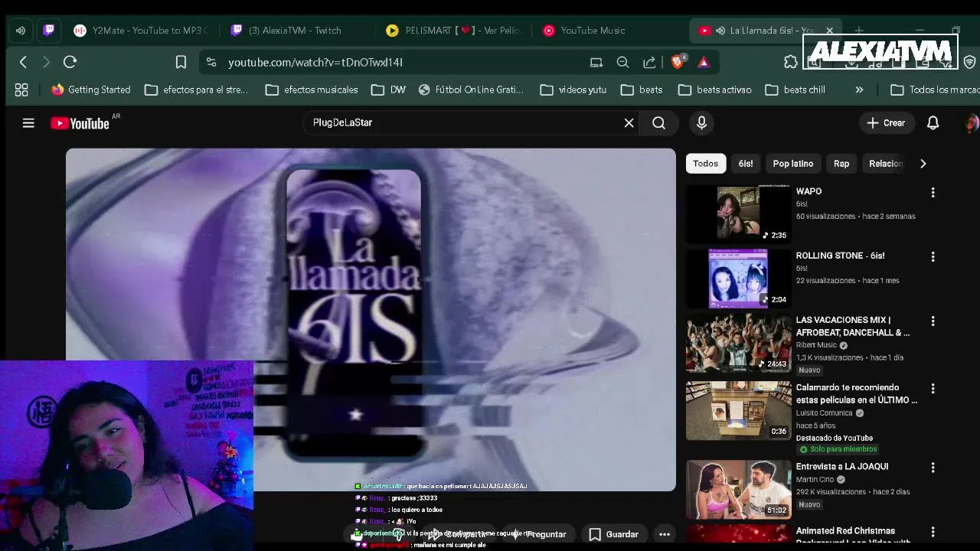Open the beats activao bookmark folder
The width and height of the screenshot is (980, 551).
[715, 90]
